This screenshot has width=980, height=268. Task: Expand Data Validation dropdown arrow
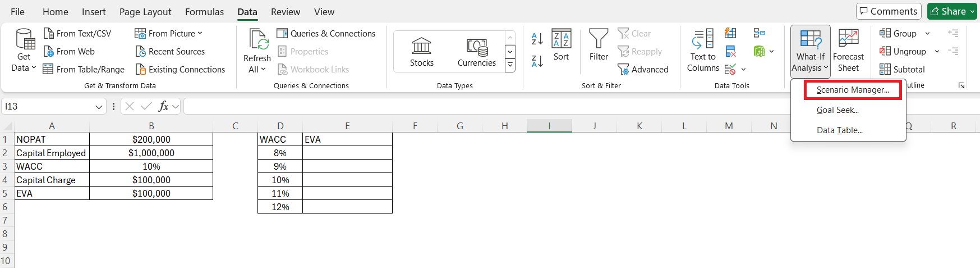coord(744,70)
